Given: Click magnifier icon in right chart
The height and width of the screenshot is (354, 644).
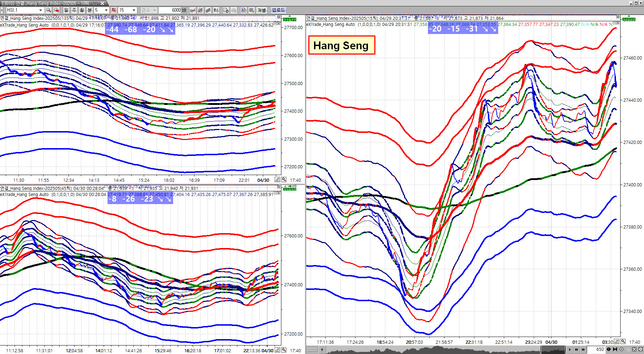Looking at the screenshot, I should [x=623, y=342].
